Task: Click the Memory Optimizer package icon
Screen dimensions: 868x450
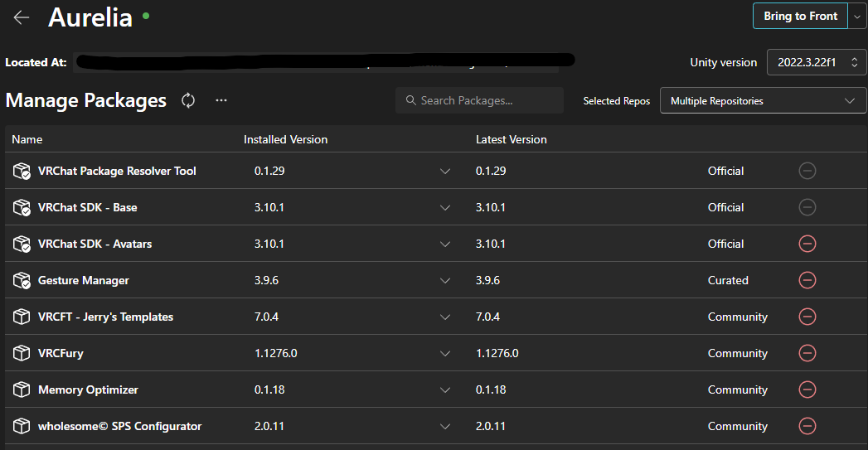Action: coord(22,390)
